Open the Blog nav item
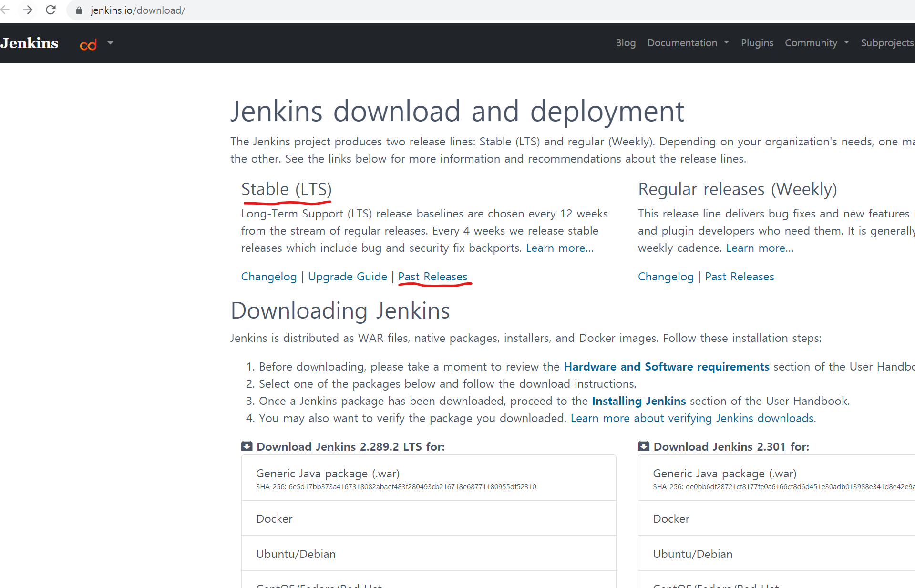 (626, 43)
